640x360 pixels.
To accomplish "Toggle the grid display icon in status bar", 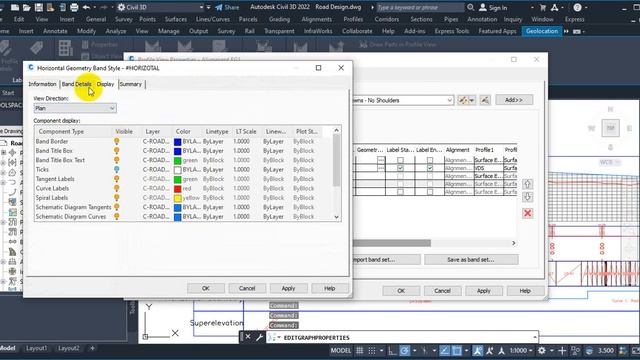I will (360, 351).
